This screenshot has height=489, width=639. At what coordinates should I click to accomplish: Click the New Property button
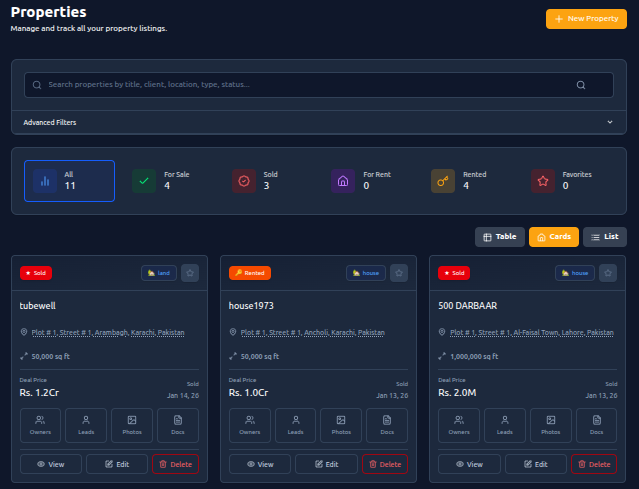click(x=586, y=19)
